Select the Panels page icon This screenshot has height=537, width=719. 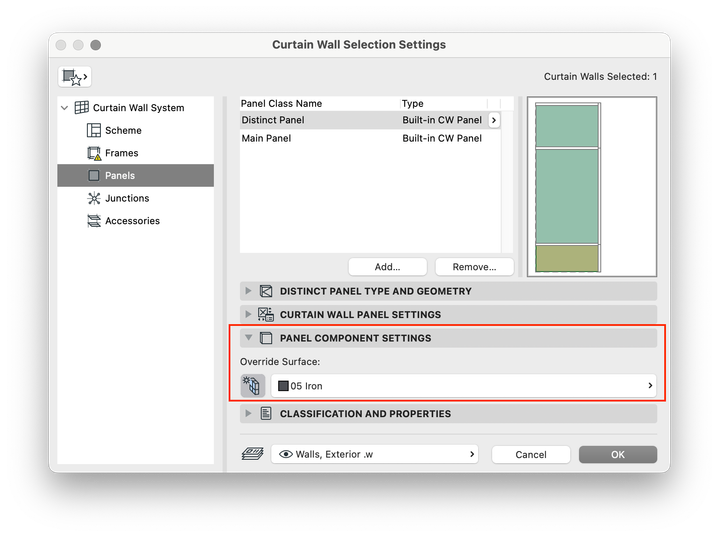coord(94,176)
